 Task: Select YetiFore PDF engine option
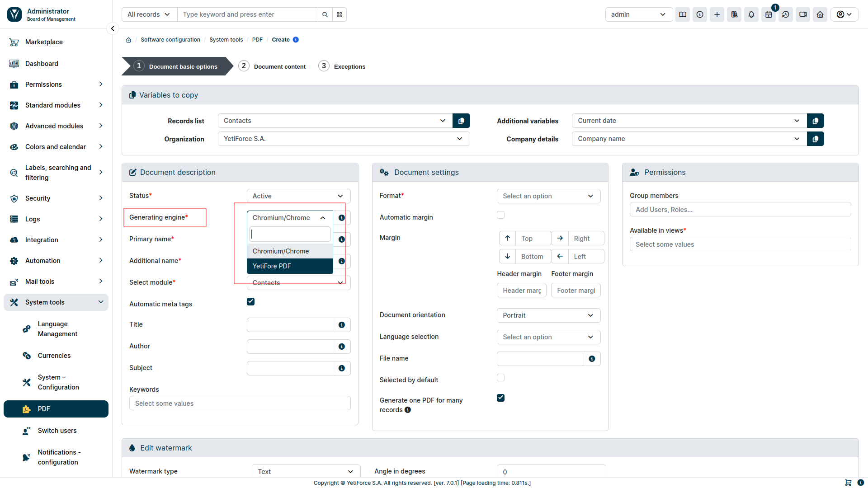290,266
